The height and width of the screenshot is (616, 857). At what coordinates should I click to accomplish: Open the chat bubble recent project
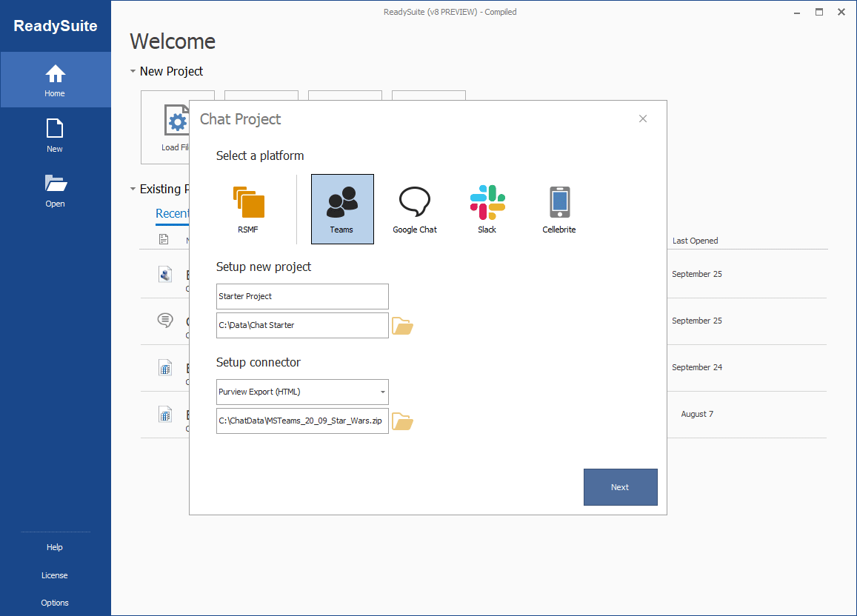tap(164, 321)
